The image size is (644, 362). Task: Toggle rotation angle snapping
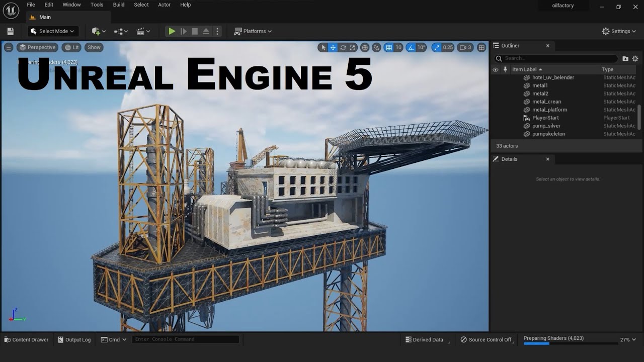click(x=411, y=48)
